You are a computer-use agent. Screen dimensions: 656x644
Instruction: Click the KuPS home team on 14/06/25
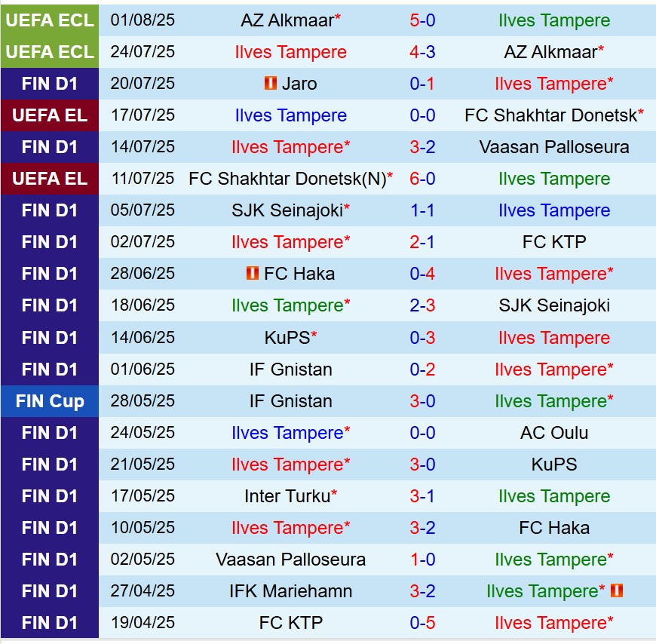[x=287, y=337]
